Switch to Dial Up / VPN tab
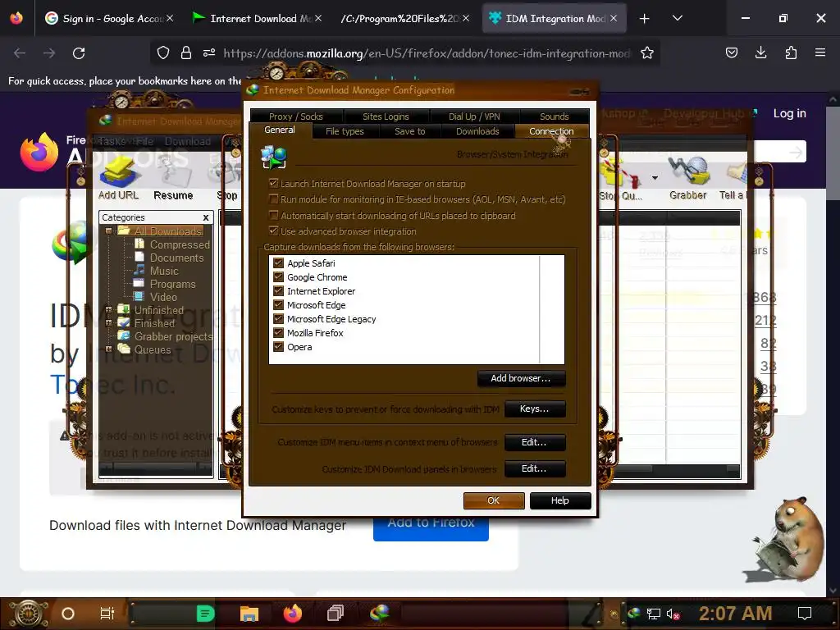Image resolution: width=840 pixels, height=630 pixels. 474,116
